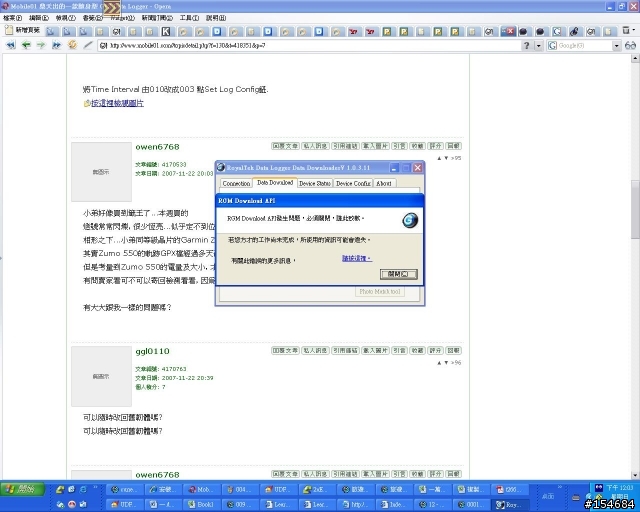Image resolution: width=640 pixels, height=512 pixels.
Task: Click 私人訊息 on the ggl0110 post
Action: pos(315,350)
